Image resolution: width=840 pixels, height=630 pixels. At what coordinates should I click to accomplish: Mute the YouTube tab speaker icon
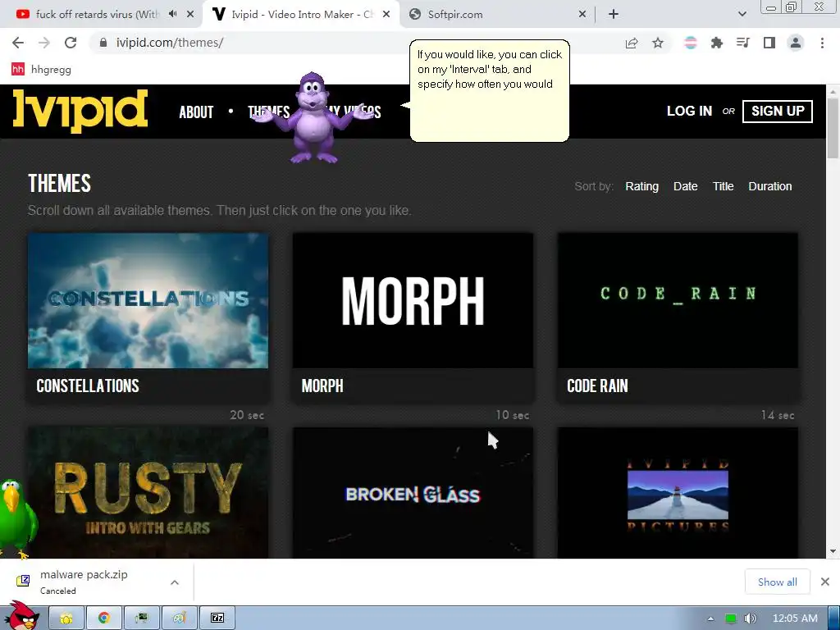click(x=172, y=14)
